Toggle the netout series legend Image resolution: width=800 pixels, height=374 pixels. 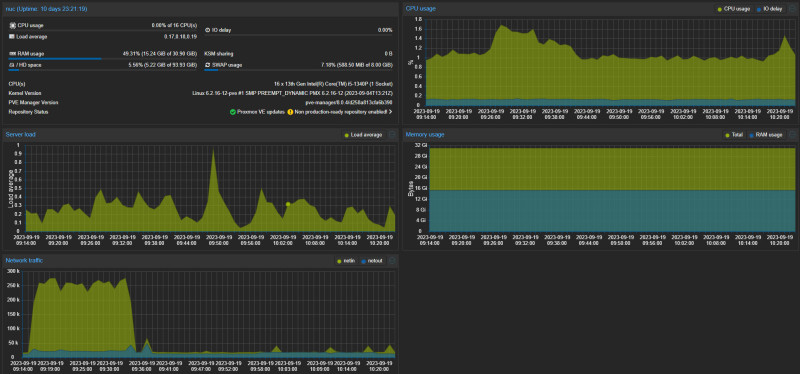coord(372,261)
